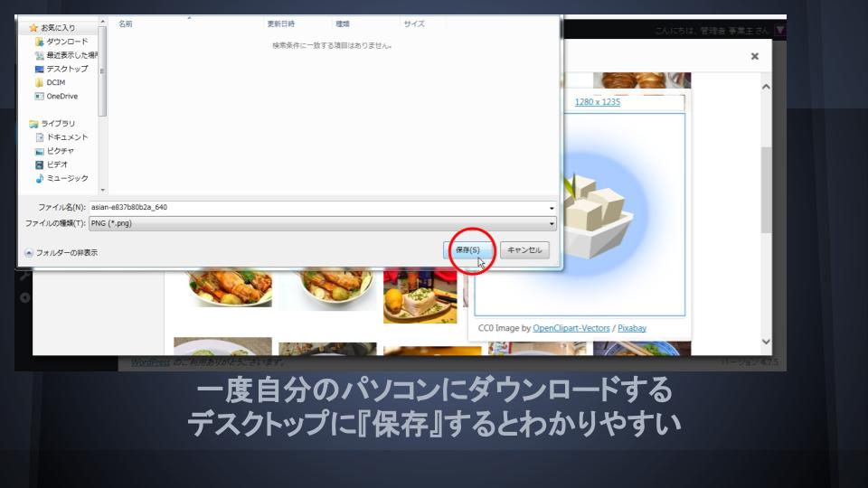
Task: Select OneDrive in the sidebar
Action: (x=61, y=96)
